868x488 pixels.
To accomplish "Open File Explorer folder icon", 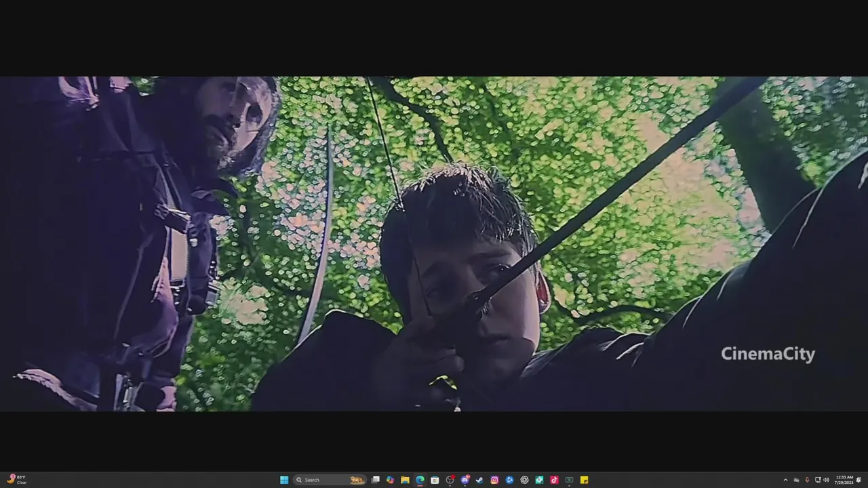I will pos(405,480).
